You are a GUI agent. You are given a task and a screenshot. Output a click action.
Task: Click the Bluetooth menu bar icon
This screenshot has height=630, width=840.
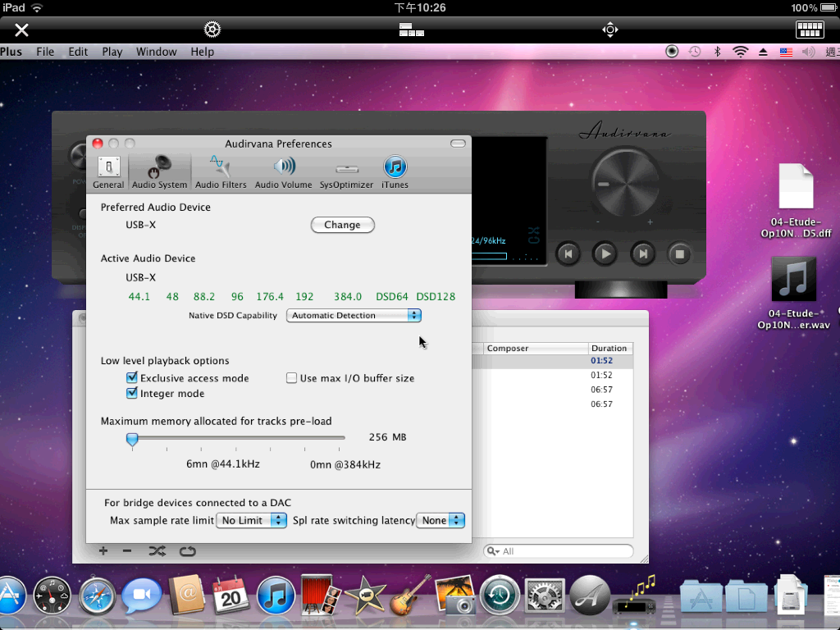coord(717,52)
